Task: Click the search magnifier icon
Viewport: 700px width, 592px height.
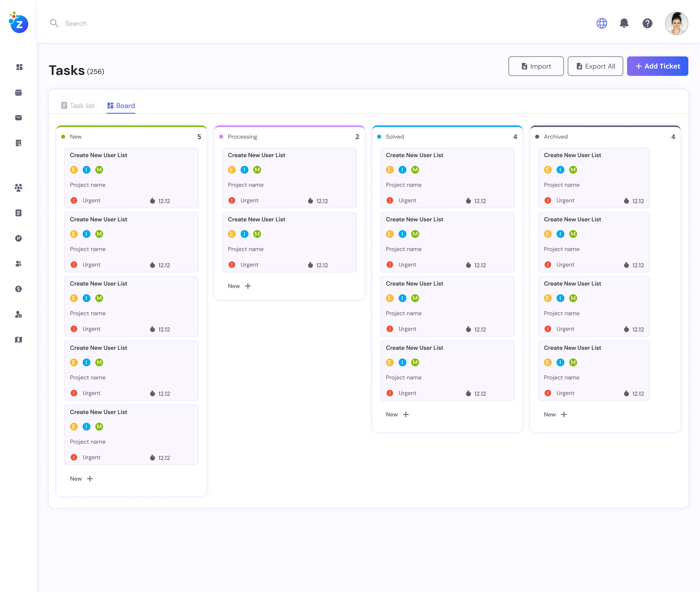Action: (x=54, y=23)
